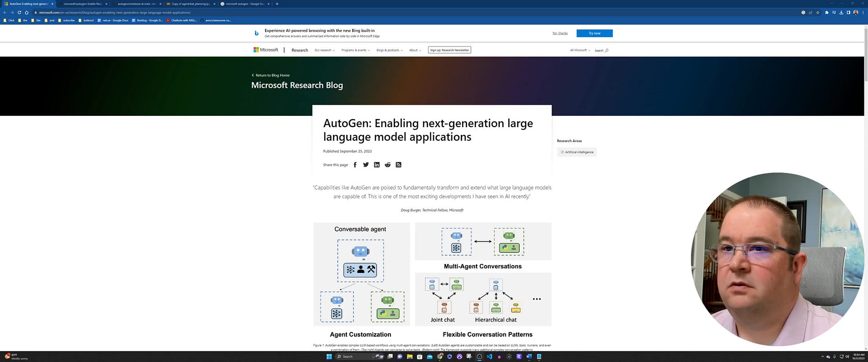
Task: Open Visual Studio Code from taskbar
Action: [489, 357]
